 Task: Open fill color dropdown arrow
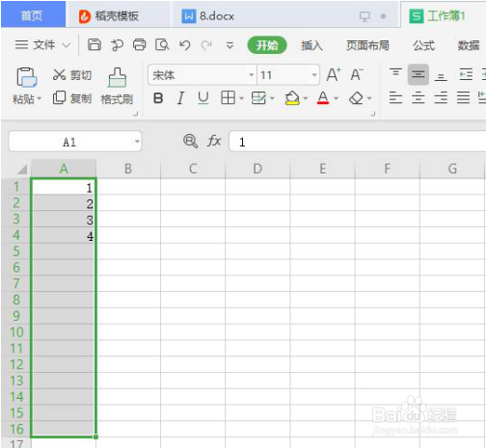click(x=306, y=98)
